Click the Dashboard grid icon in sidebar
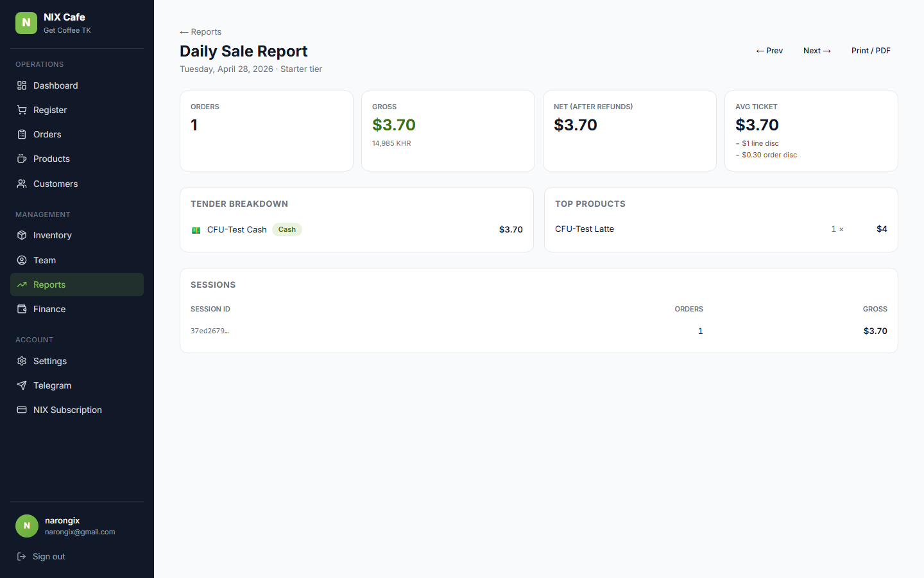The height and width of the screenshot is (578, 924). pyautogui.click(x=22, y=85)
